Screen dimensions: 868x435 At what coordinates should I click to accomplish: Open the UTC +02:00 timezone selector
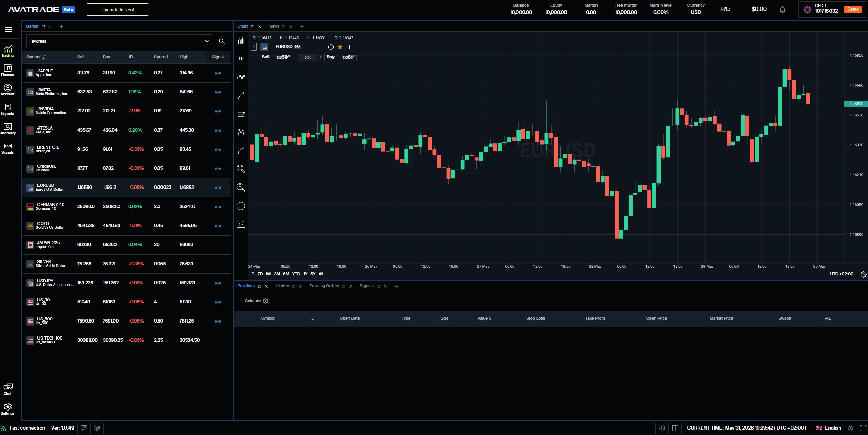(x=841, y=274)
